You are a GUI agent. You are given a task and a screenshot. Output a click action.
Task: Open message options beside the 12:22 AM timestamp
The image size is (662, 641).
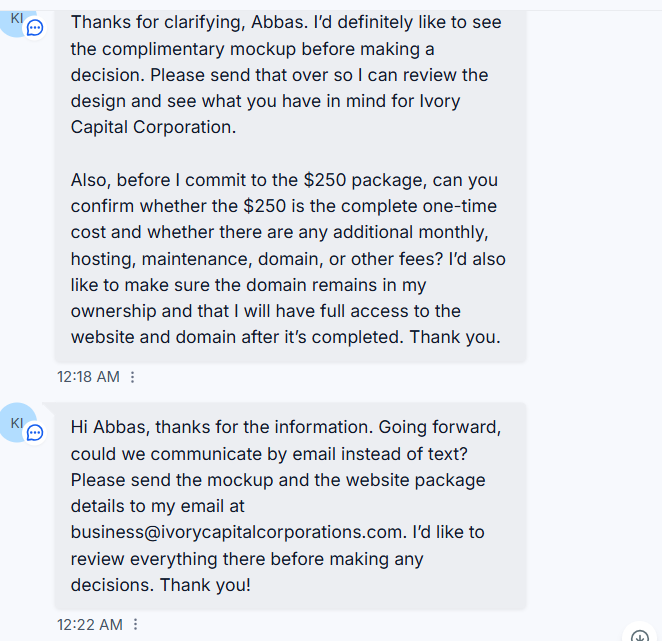[x=136, y=624]
